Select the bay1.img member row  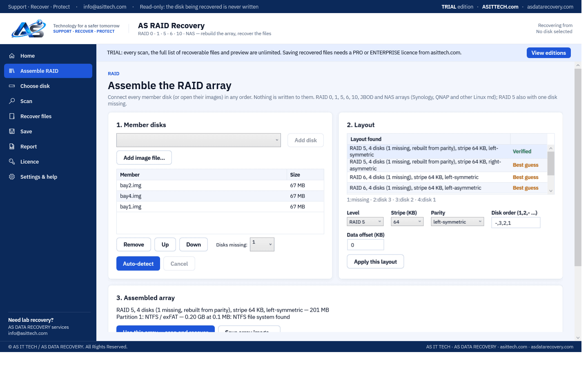tap(220, 206)
